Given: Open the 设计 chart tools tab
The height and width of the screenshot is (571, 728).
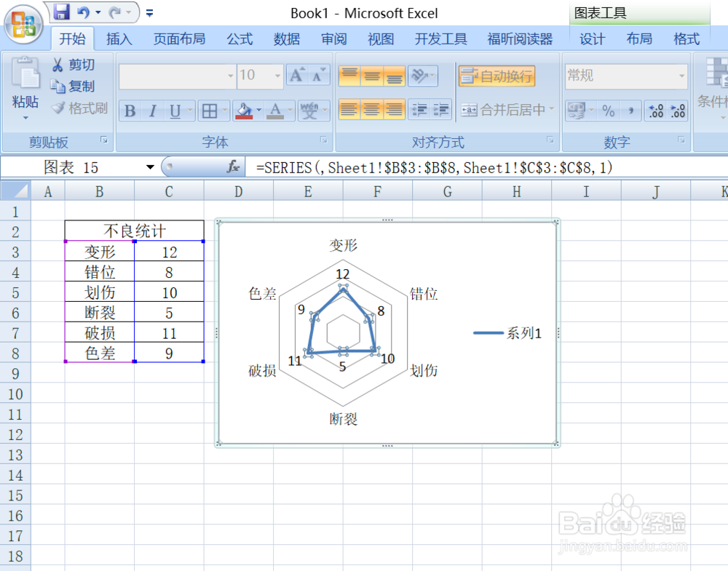Looking at the screenshot, I should click(592, 39).
